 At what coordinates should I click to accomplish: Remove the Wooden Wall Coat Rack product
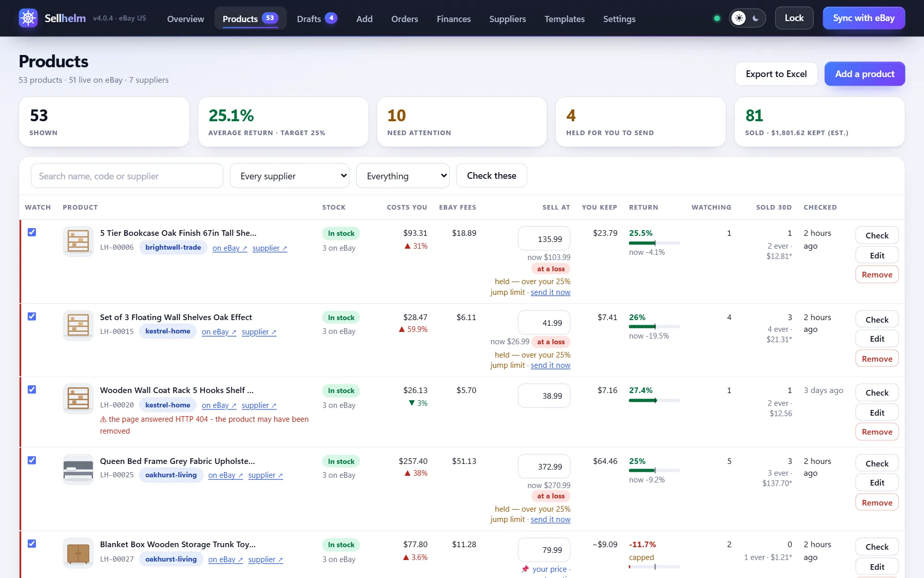(877, 432)
